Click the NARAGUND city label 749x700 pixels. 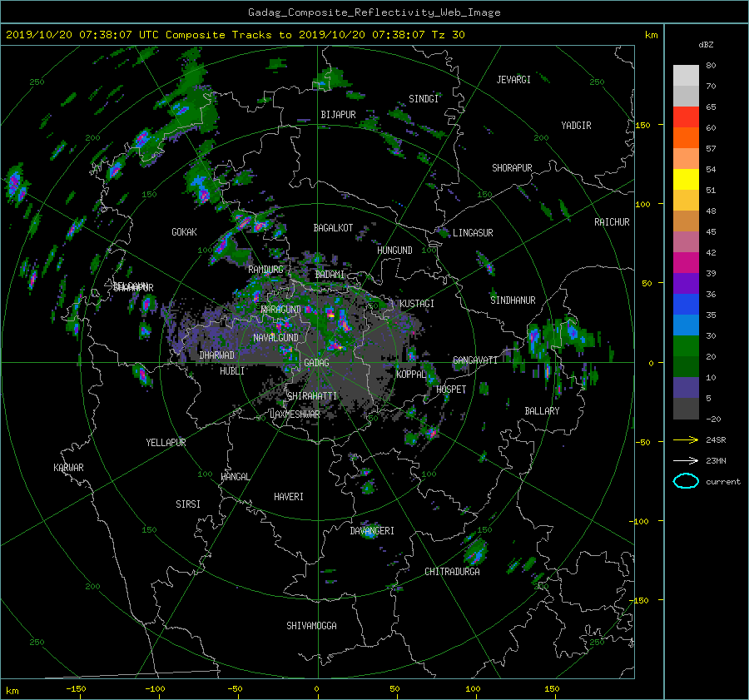[x=281, y=310]
